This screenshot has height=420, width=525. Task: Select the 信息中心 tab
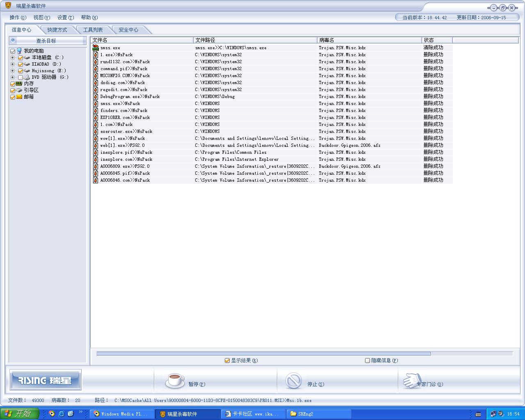tap(21, 30)
